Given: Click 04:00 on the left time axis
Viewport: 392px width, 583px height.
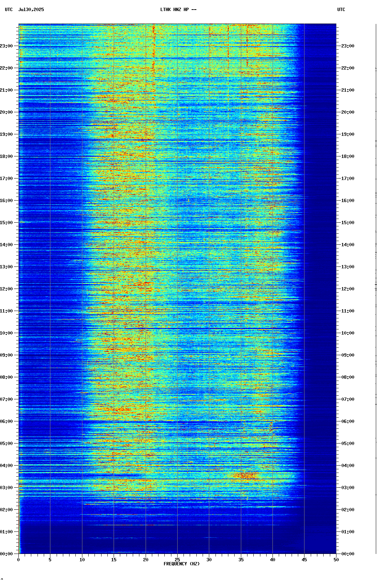Looking at the screenshot, I should [6, 466].
